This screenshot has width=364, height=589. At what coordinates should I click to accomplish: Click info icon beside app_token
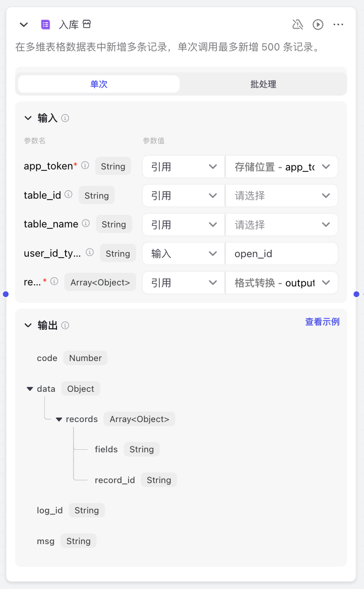(85, 165)
